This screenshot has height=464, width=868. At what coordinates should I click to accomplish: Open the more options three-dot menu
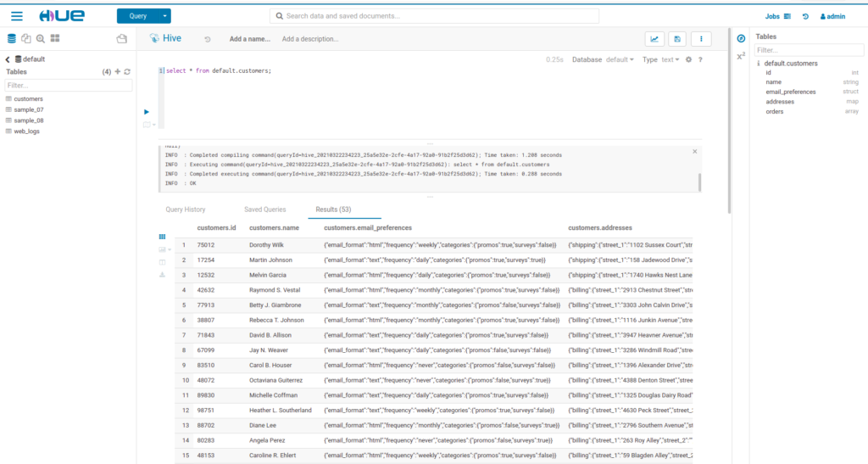coord(701,39)
